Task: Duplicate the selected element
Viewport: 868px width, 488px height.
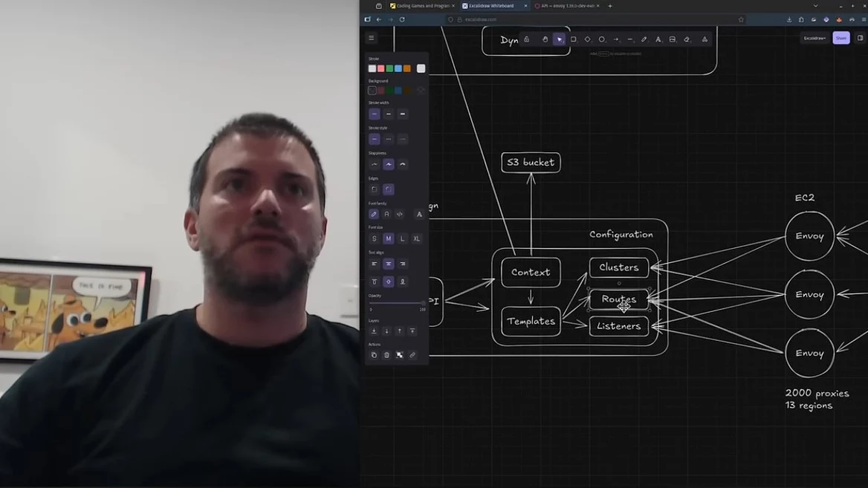Action: pyautogui.click(x=374, y=355)
